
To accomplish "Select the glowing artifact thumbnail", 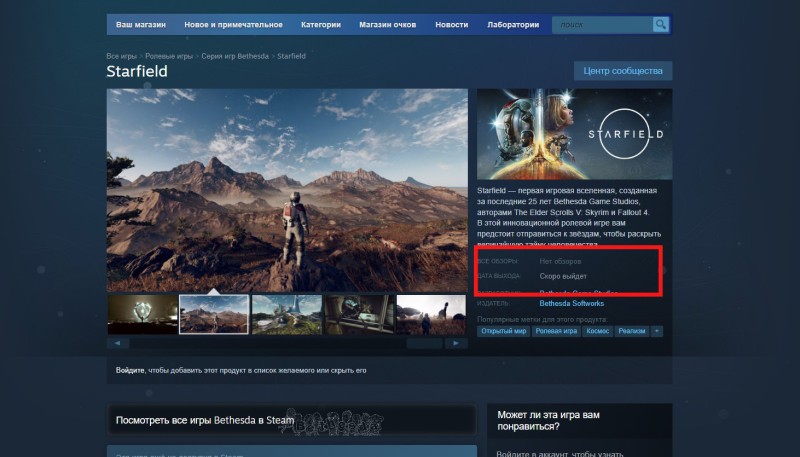I will point(142,314).
